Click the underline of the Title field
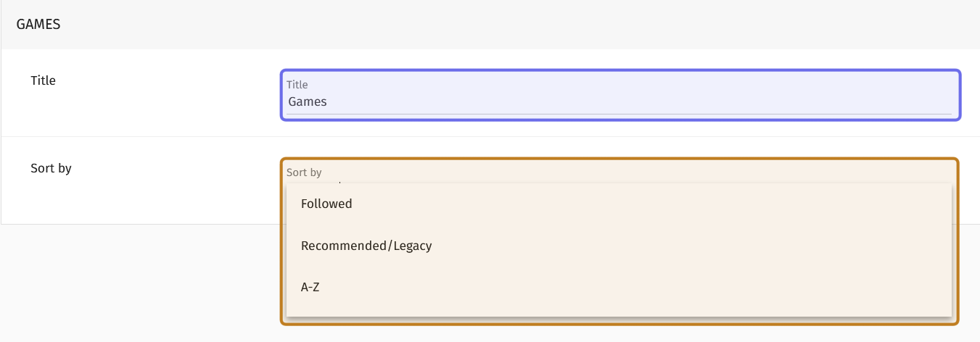This screenshot has height=342, width=980. point(619,114)
